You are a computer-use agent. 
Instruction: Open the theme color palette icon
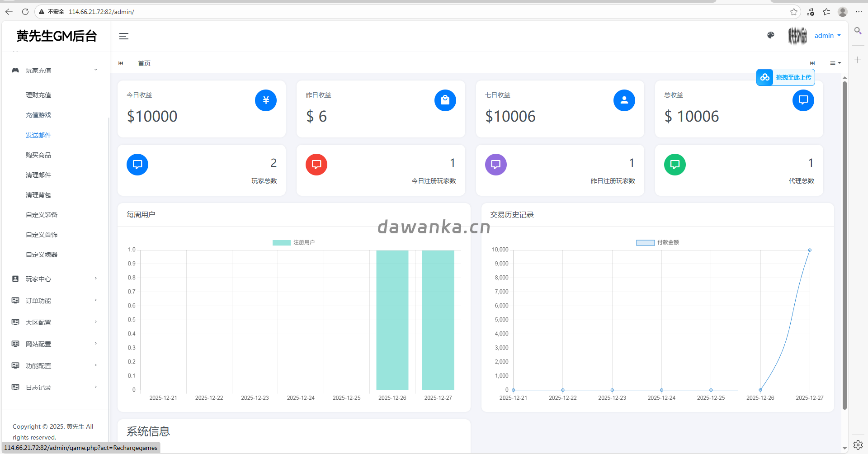pyautogui.click(x=771, y=35)
